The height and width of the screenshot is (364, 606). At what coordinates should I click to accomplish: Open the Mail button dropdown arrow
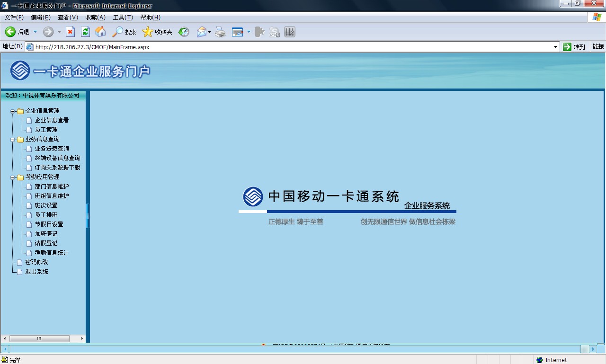point(209,32)
